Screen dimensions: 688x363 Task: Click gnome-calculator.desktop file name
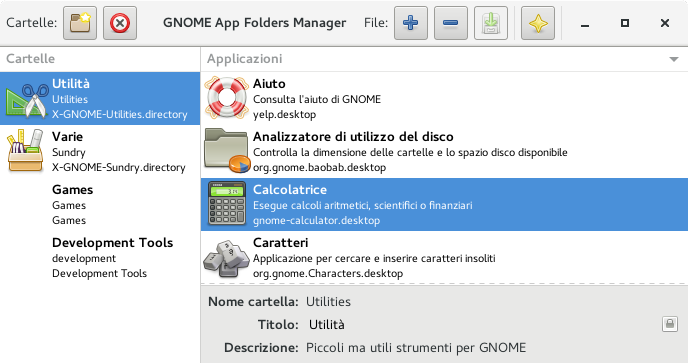tap(316, 220)
